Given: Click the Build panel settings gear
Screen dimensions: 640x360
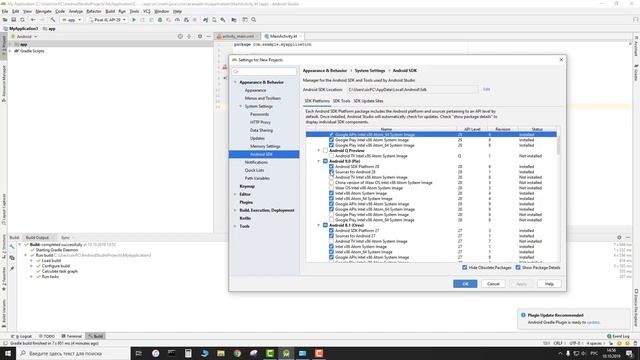Looking at the screenshot, I should pyautogui.click(x=619, y=237).
